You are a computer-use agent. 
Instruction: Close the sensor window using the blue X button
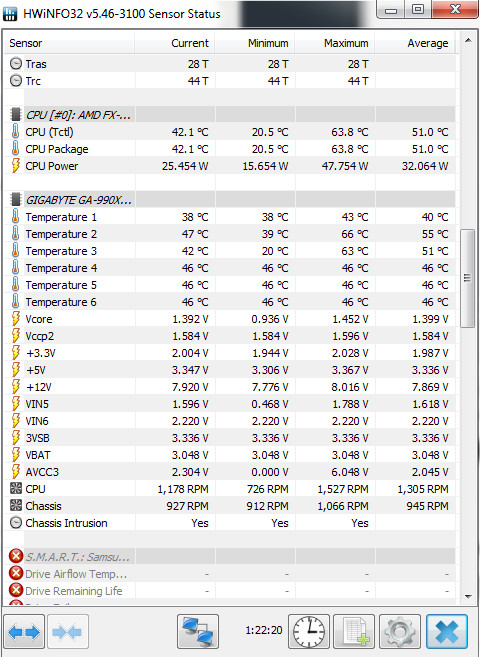click(x=446, y=631)
